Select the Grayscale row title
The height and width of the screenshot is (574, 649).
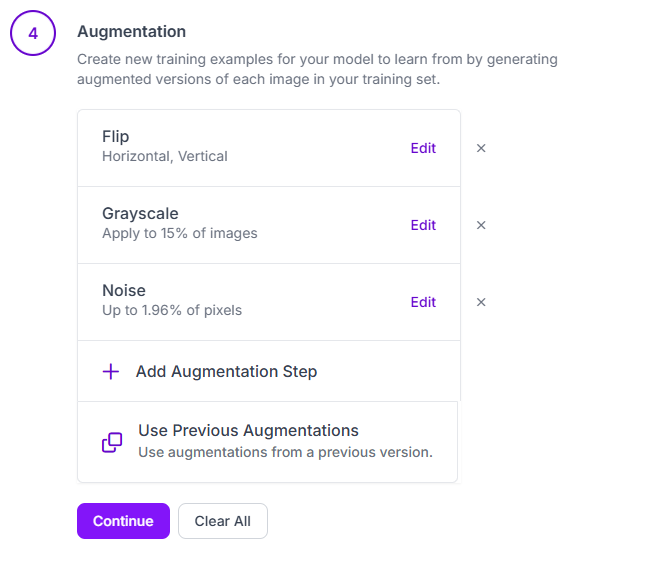point(140,214)
